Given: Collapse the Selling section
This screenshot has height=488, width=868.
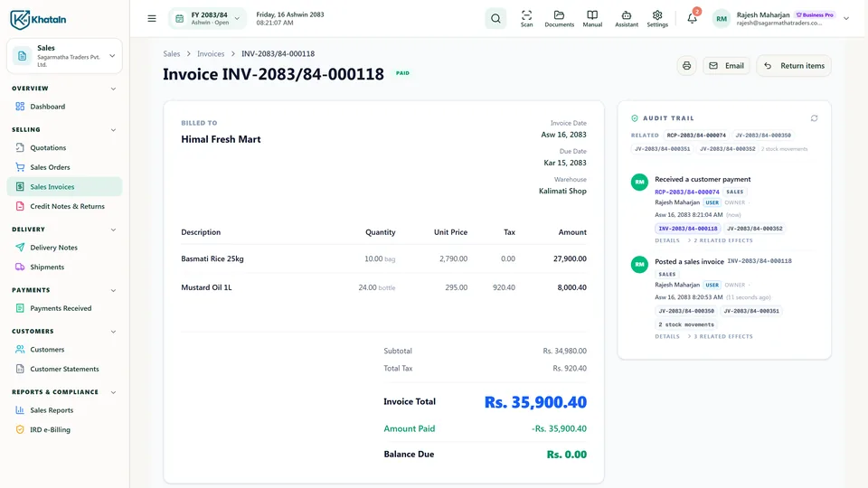Looking at the screenshot, I should (x=113, y=130).
